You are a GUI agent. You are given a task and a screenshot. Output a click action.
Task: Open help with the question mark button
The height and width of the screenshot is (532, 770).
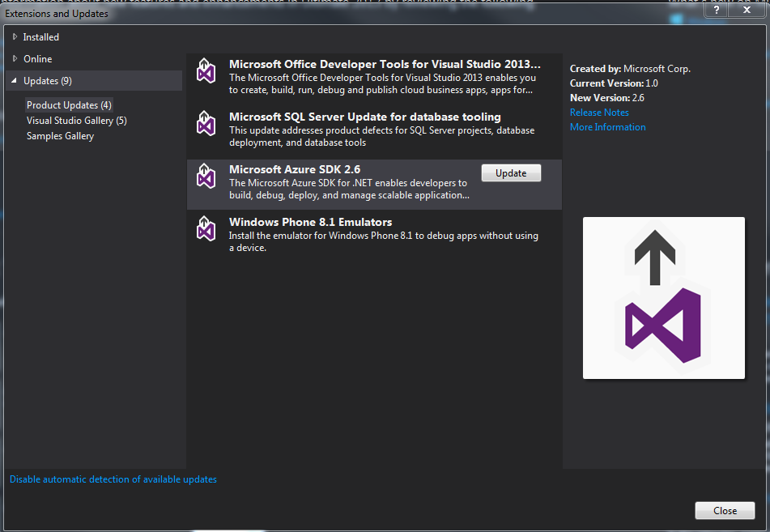tap(717, 10)
